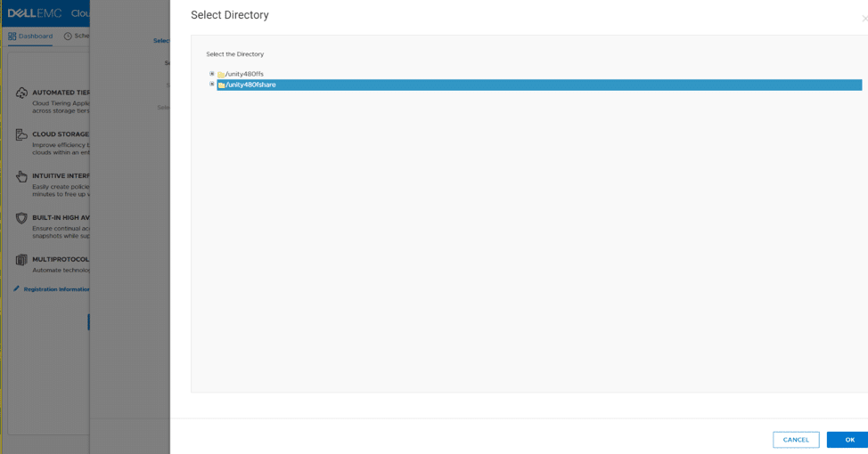Click the Dell EMC logo
The height and width of the screenshot is (454, 868).
(35, 13)
